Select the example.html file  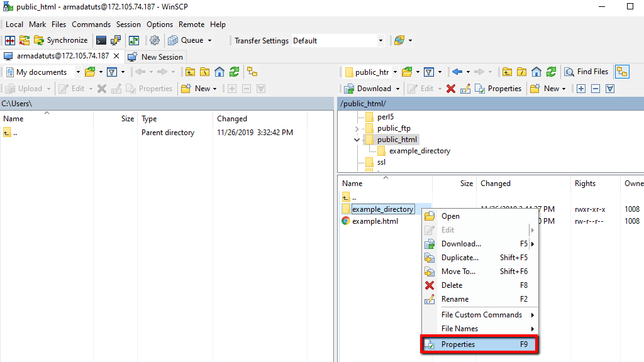coord(375,221)
